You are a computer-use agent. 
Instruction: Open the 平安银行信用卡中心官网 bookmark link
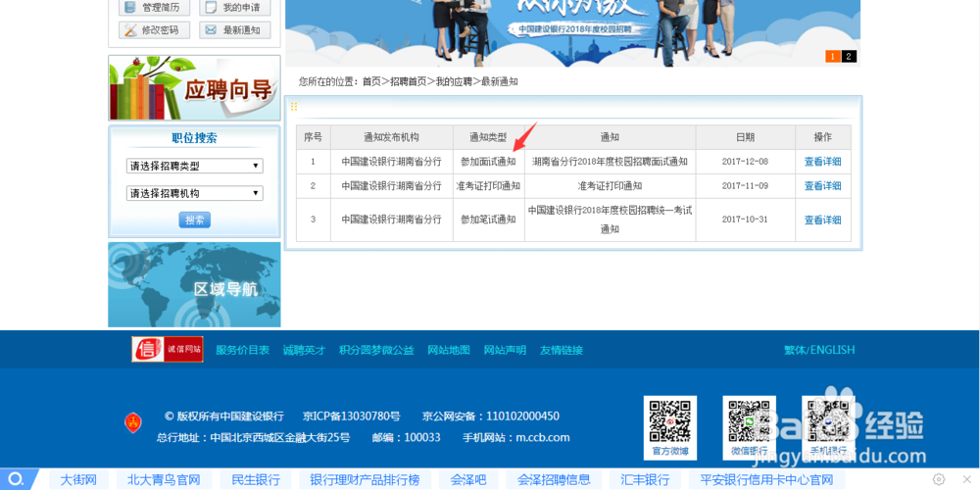tap(767, 480)
